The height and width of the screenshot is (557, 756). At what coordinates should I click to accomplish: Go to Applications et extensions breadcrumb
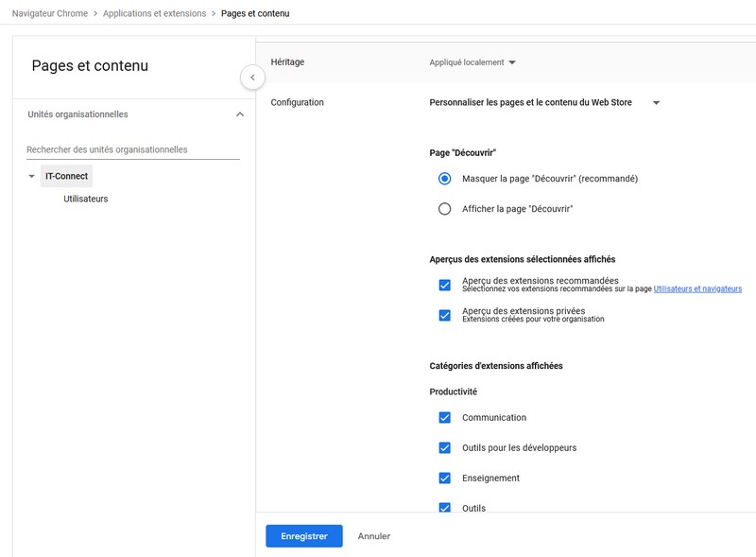[x=154, y=14]
